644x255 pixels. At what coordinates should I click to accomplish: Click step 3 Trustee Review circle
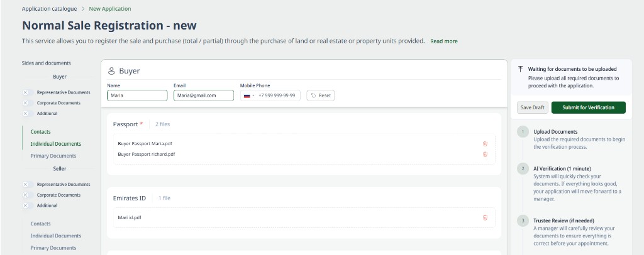point(523,220)
